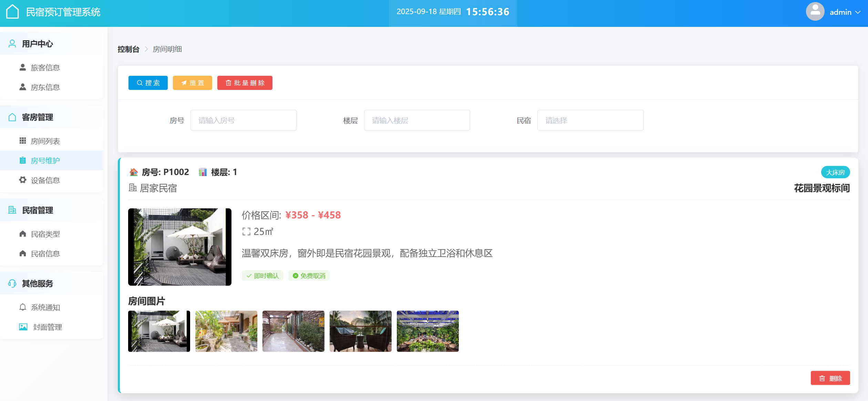The width and height of the screenshot is (868, 401).
Task: Go to 控制台 breadcrumb link
Action: [128, 49]
